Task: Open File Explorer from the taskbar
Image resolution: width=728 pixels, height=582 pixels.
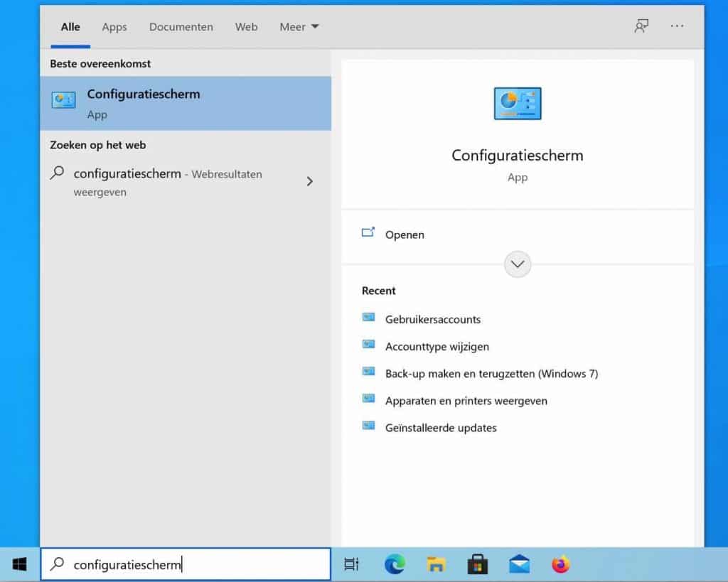Action: click(436, 564)
